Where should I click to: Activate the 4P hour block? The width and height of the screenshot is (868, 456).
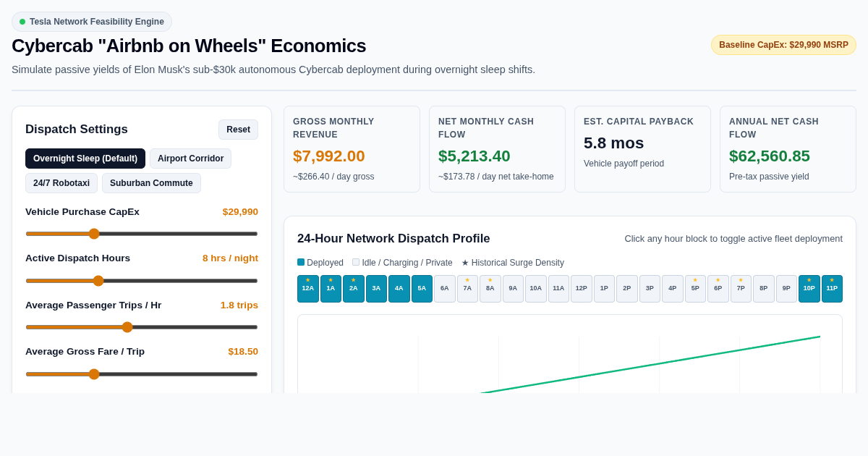673,289
